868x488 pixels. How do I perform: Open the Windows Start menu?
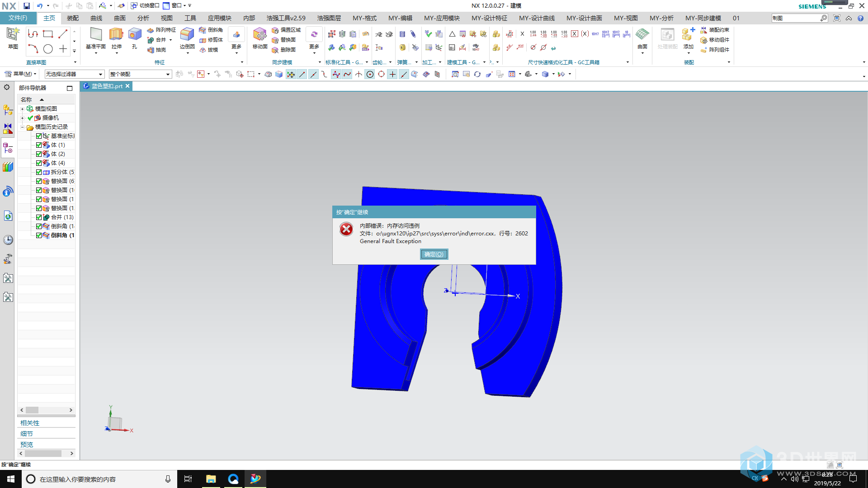pos(11,479)
